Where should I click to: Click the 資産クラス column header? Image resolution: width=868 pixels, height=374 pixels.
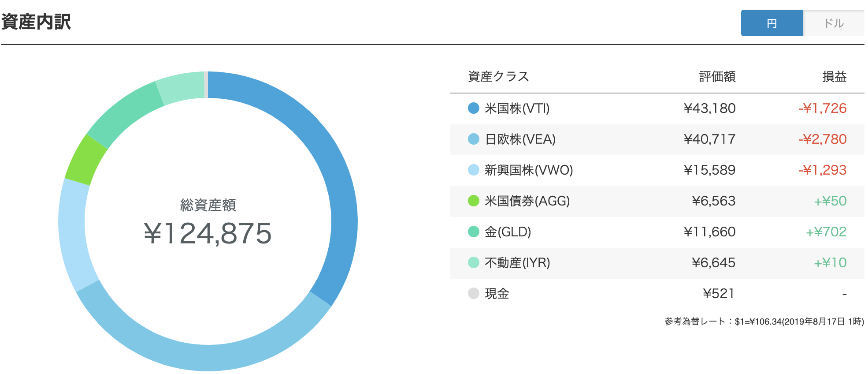[498, 76]
